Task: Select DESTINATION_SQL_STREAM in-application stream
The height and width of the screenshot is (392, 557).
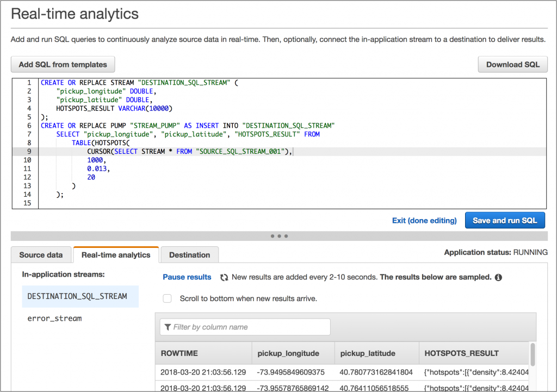Action: pyautogui.click(x=81, y=296)
